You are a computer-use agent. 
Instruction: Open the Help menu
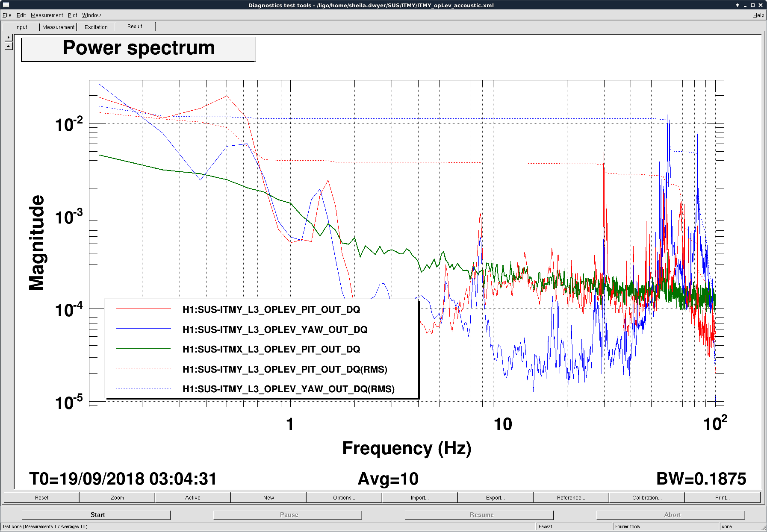coord(758,15)
